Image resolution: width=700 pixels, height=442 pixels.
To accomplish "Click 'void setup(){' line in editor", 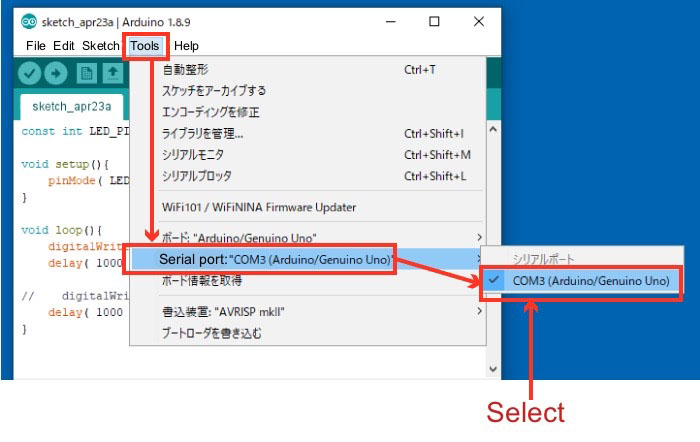I will pos(65,164).
